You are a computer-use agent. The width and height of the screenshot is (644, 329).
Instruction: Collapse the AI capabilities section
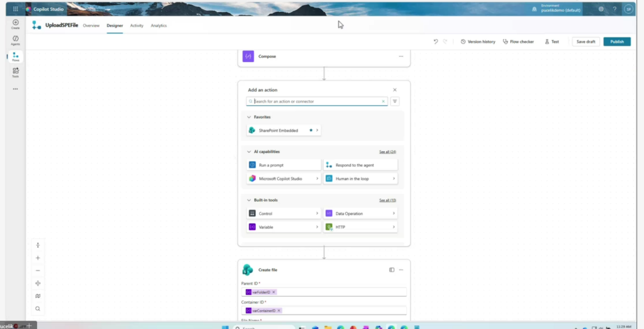[249, 152]
